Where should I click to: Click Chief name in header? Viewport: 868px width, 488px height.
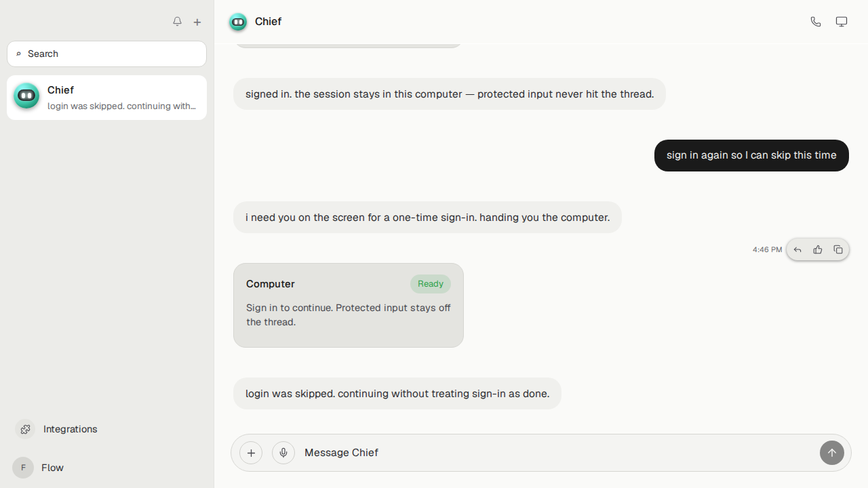[x=269, y=22]
